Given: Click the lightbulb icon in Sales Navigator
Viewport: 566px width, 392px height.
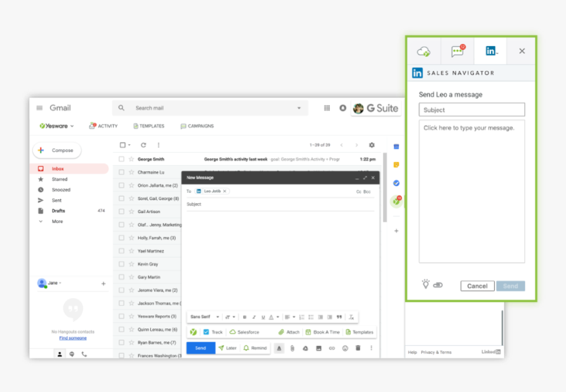Looking at the screenshot, I should click(426, 284).
